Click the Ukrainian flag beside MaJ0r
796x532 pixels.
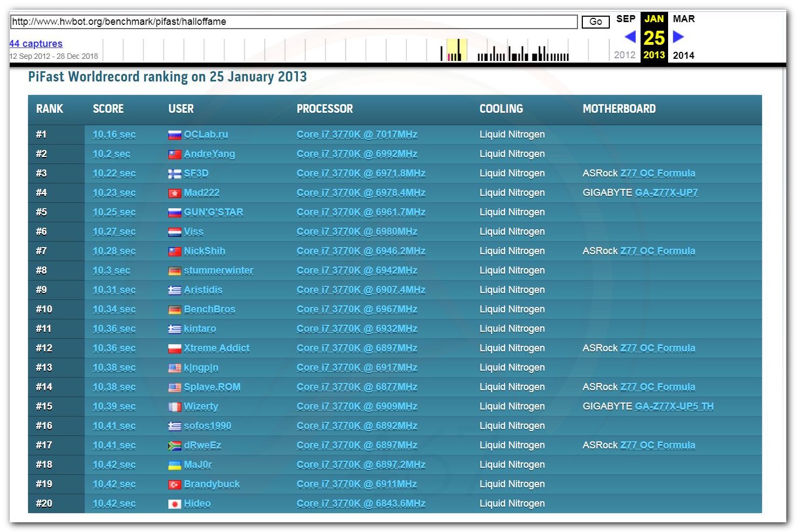pos(174,465)
